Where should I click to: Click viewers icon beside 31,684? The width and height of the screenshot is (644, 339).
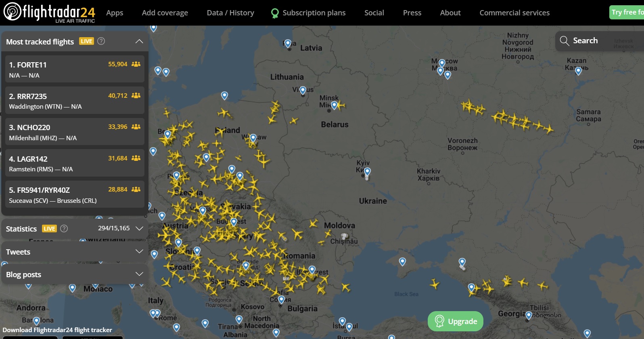coord(136,158)
